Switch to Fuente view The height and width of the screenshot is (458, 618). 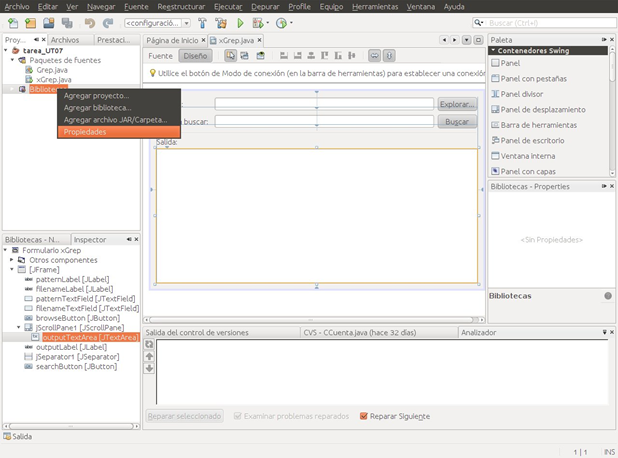pyautogui.click(x=160, y=56)
